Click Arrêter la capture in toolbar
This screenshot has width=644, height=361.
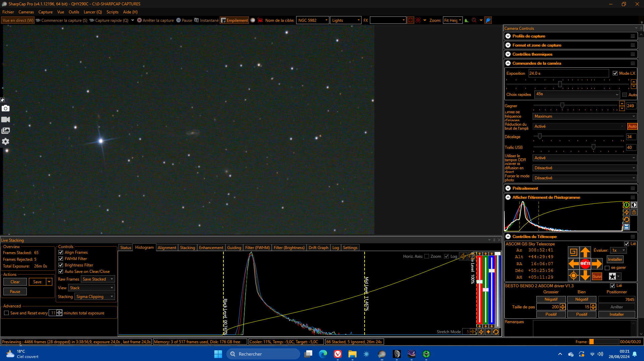tap(155, 20)
